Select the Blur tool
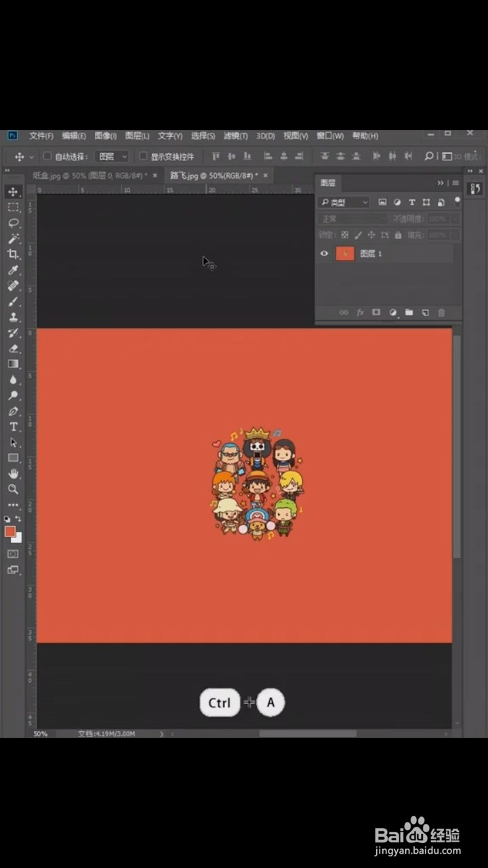The width and height of the screenshot is (488, 868). (13, 380)
